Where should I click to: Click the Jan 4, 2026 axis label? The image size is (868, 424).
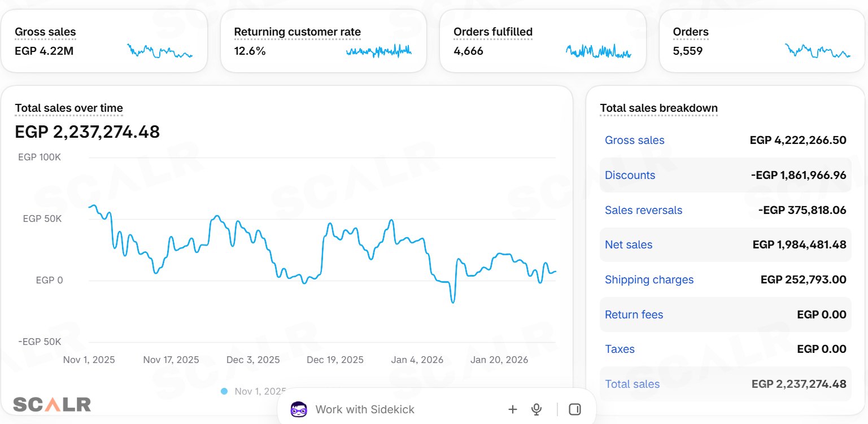[417, 360]
